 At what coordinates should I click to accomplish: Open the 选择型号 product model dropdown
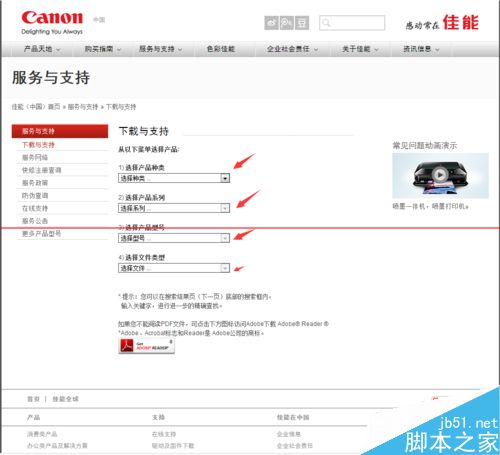(x=174, y=238)
